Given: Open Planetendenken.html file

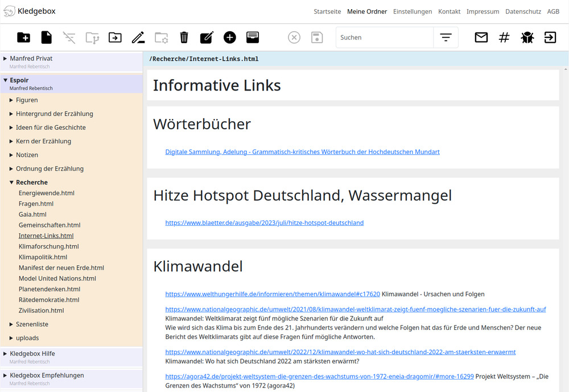Looking at the screenshot, I should pyautogui.click(x=50, y=289).
